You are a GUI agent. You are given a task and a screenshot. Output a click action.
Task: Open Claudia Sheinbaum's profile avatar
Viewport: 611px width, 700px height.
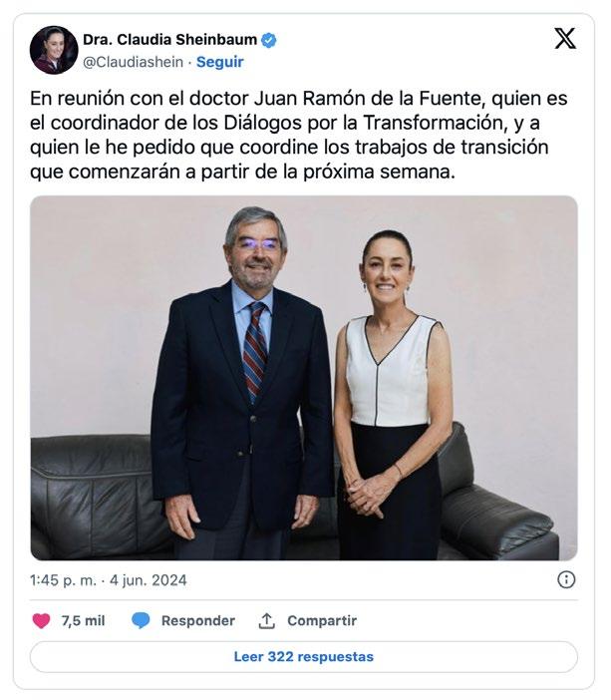click(54, 50)
